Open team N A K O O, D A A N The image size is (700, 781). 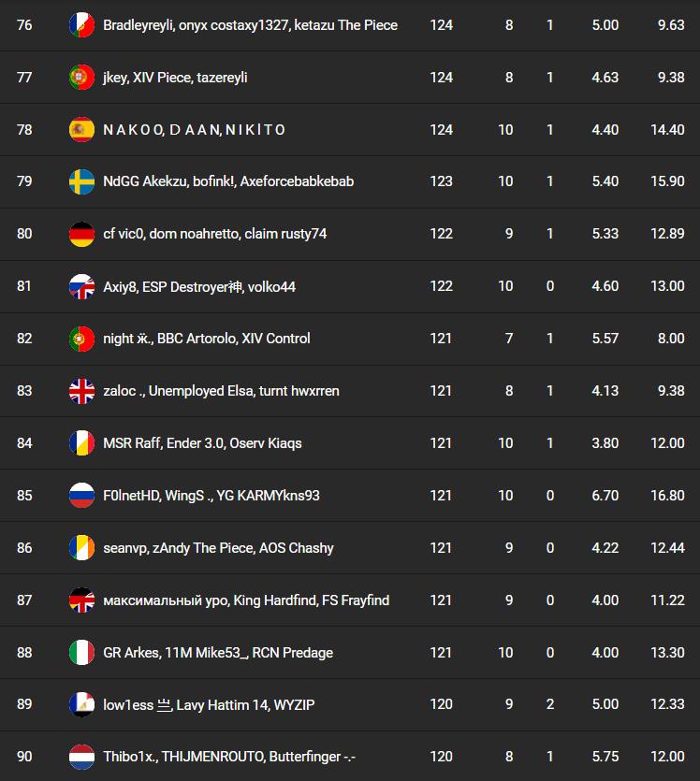[194, 130]
